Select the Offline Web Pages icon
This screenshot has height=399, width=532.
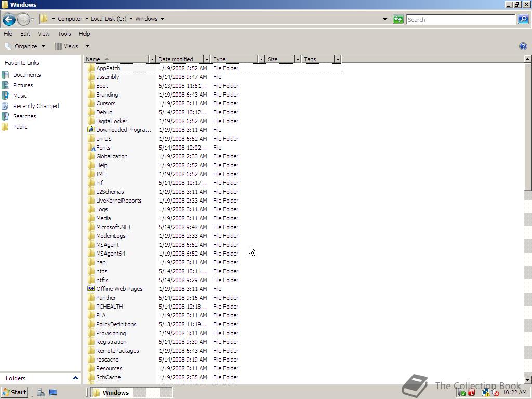tap(91, 288)
